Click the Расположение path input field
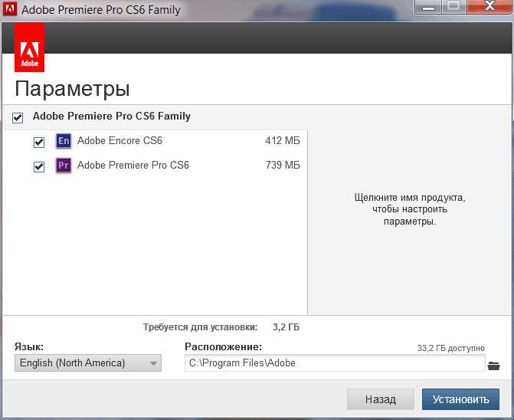 pos(335,363)
